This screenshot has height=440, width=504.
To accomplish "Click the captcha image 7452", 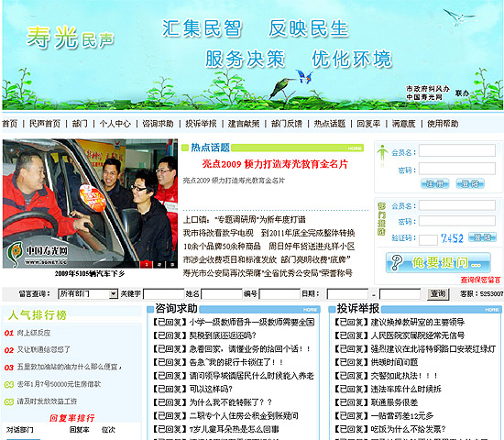I will [452, 238].
